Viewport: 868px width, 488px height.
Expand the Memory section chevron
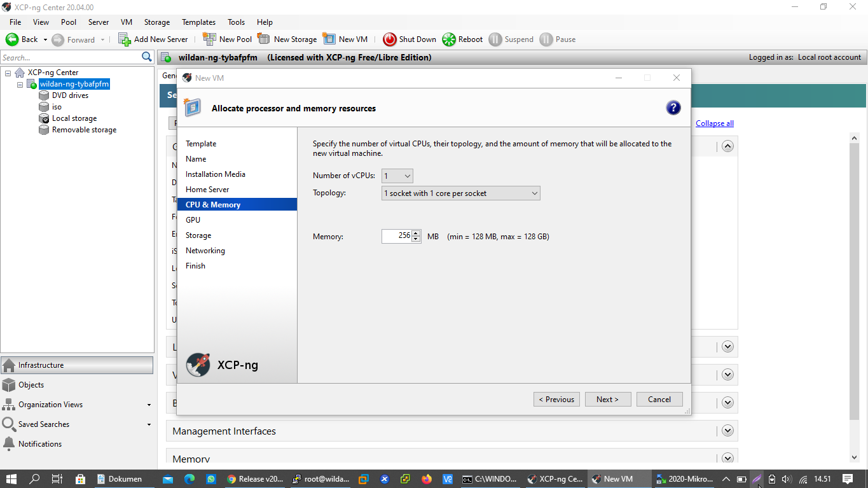point(728,458)
